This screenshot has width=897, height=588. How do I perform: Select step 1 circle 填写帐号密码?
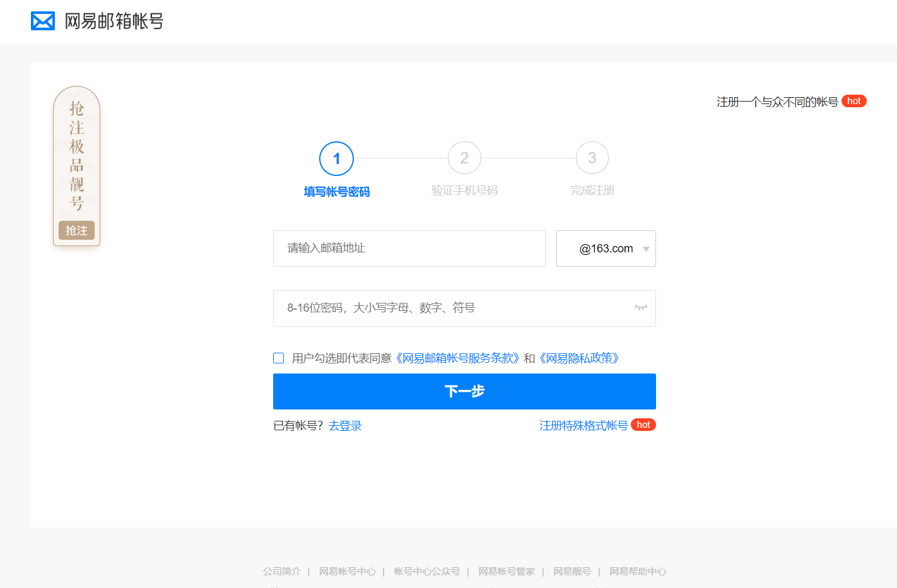tap(336, 158)
